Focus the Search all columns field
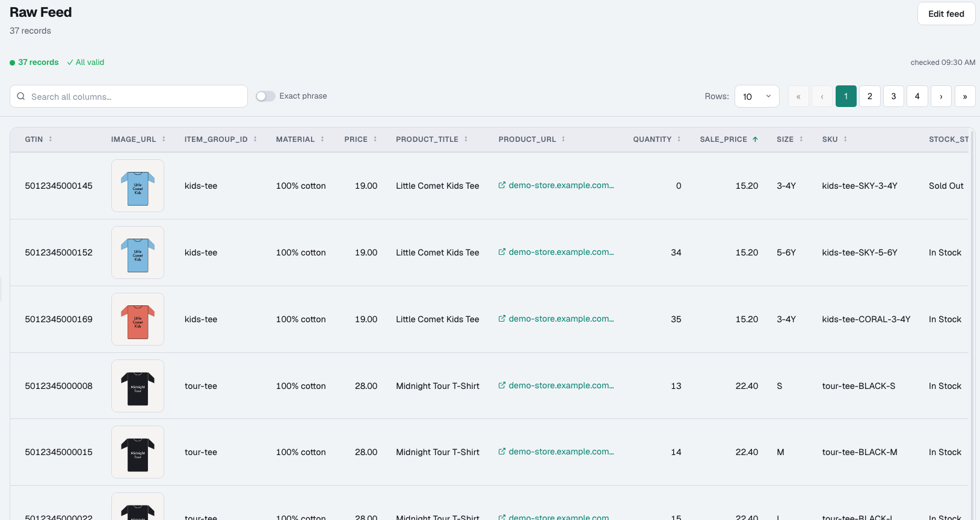The image size is (980, 520). pyautogui.click(x=129, y=96)
